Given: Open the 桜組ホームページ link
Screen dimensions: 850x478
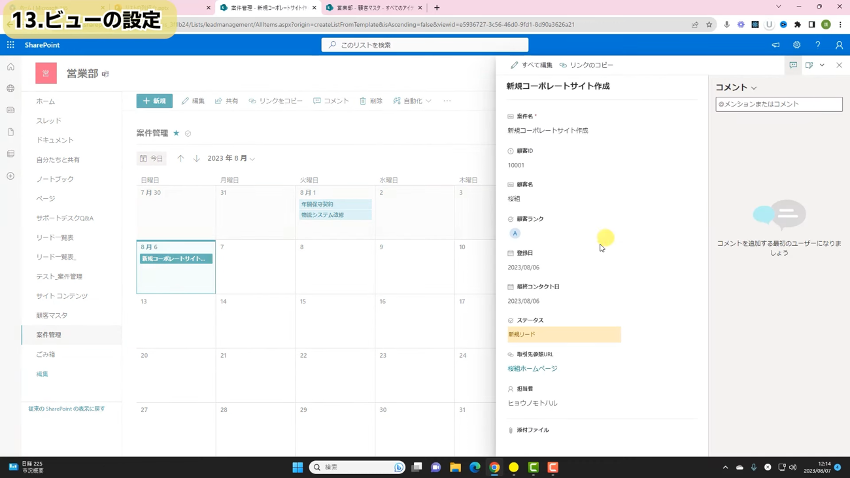Looking at the screenshot, I should tap(532, 369).
